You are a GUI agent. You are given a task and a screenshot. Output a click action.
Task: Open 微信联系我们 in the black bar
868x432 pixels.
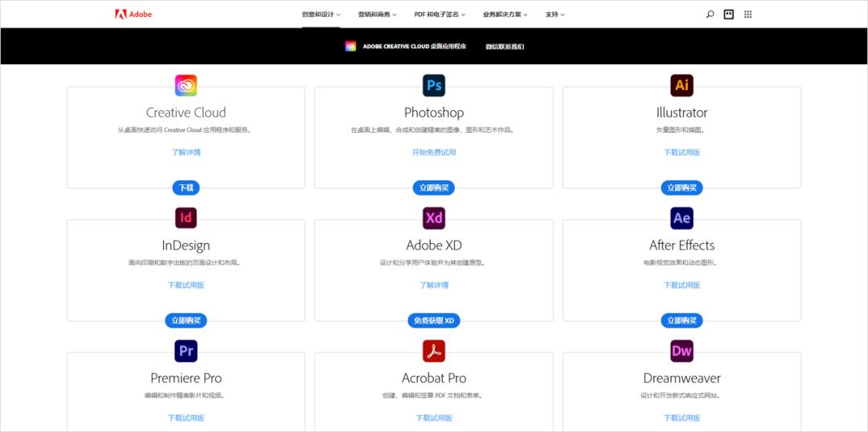point(505,47)
